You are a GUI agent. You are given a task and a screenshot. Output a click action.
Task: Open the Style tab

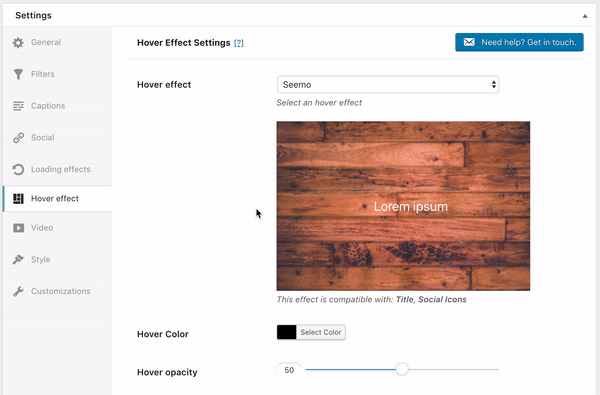tap(57, 260)
